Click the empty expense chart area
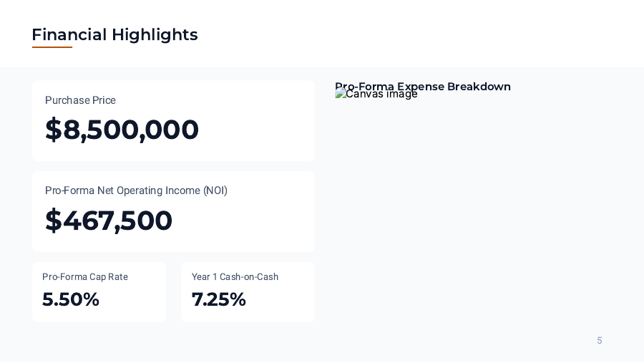 click(472, 215)
